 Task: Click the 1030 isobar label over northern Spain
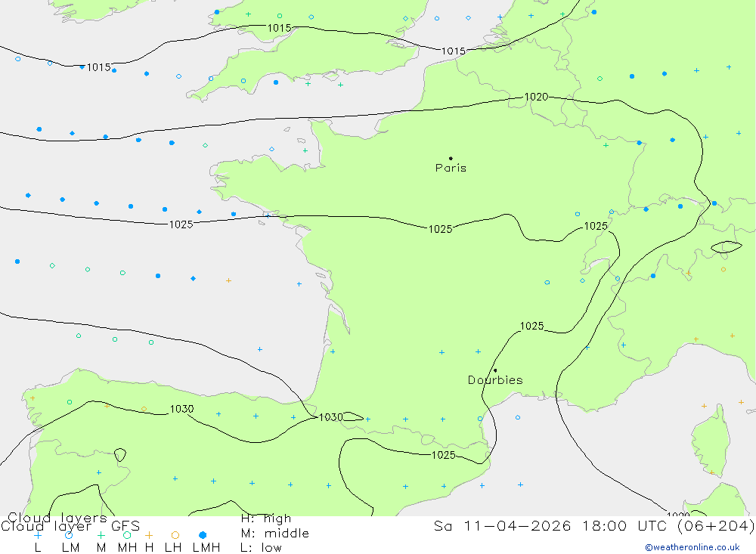[x=181, y=409]
